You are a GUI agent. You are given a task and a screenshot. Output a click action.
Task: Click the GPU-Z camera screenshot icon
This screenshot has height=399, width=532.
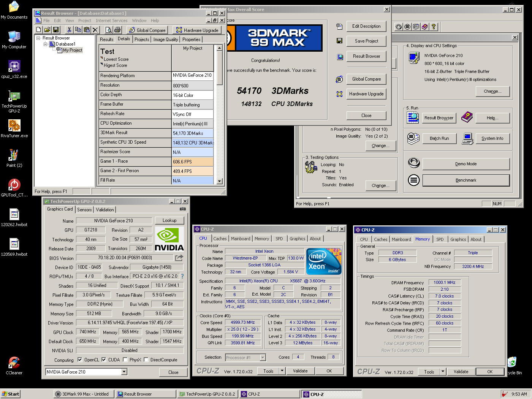point(183,209)
